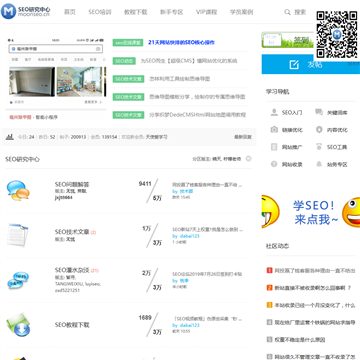Click the QR code image

click(x=337, y=35)
